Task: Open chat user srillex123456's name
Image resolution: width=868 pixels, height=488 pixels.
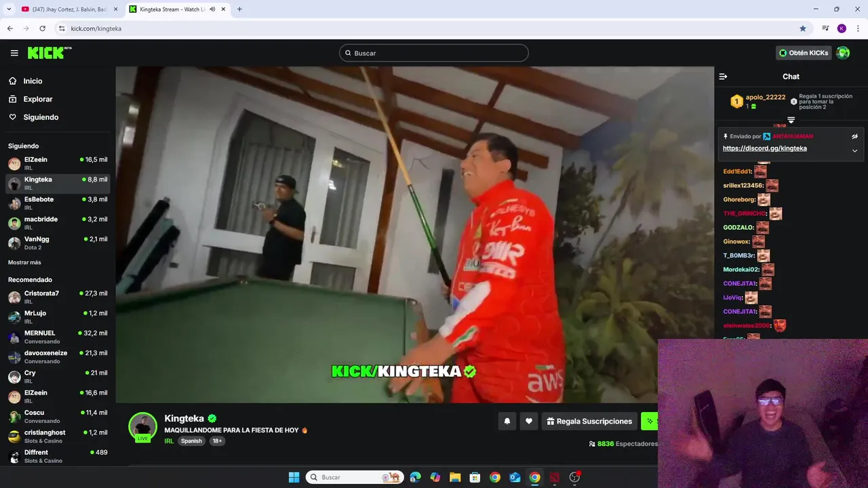Action: click(x=743, y=186)
